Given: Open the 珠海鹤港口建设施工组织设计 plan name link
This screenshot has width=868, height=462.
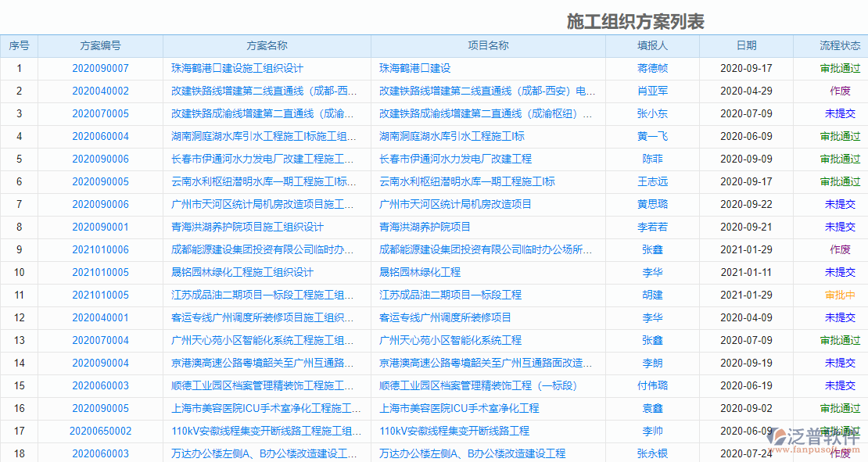Looking at the screenshot, I should (x=240, y=68).
